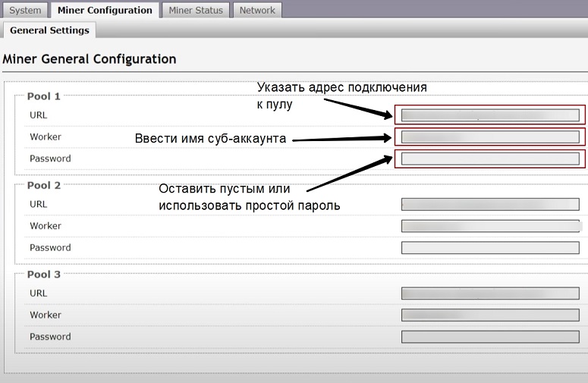The width and height of the screenshot is (588, 383).
Task: Click the Worker label text under Pool 2
Action: pyautogui.click(x=46, y=226)
